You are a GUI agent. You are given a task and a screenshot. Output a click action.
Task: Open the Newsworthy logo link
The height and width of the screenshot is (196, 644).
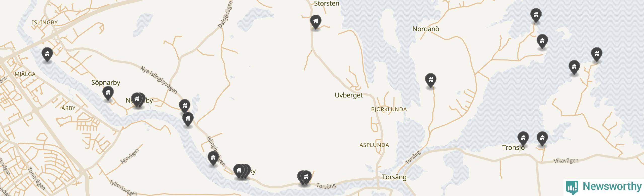[604, 187]
